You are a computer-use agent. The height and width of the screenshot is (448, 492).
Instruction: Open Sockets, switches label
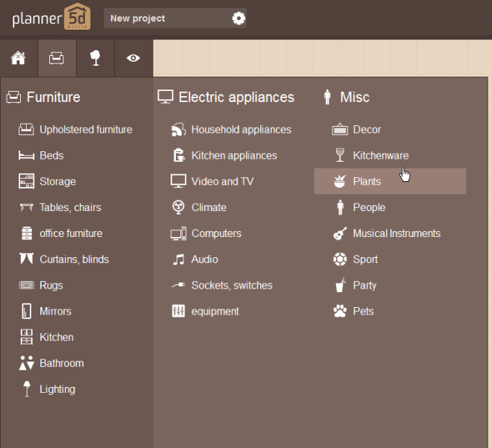pos(232,285)
